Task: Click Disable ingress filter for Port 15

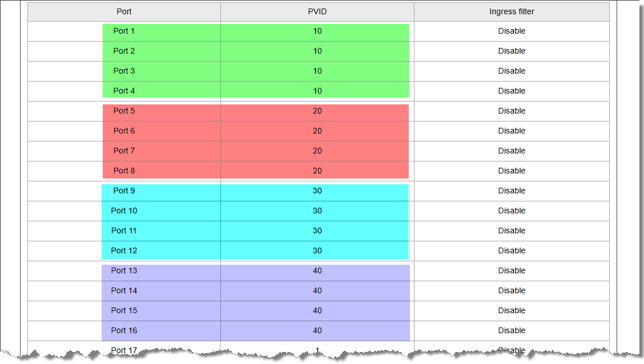Action: click(512, 310)
